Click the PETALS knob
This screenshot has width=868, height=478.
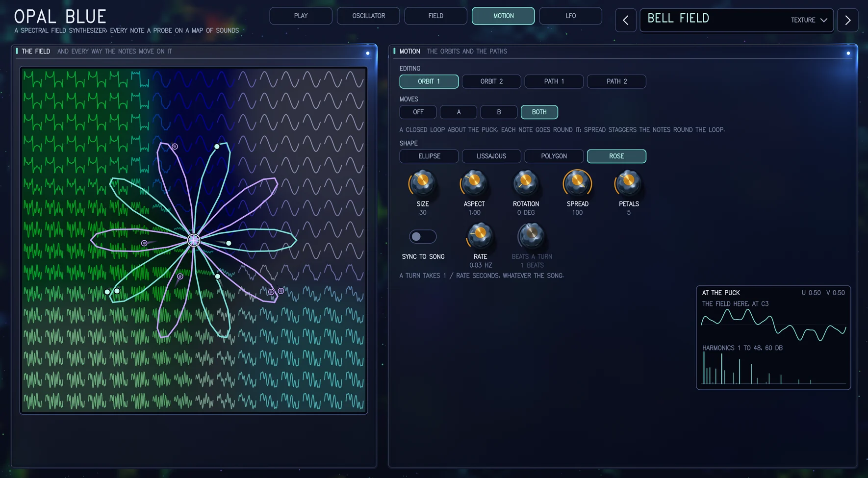click(x=629, y=183)
